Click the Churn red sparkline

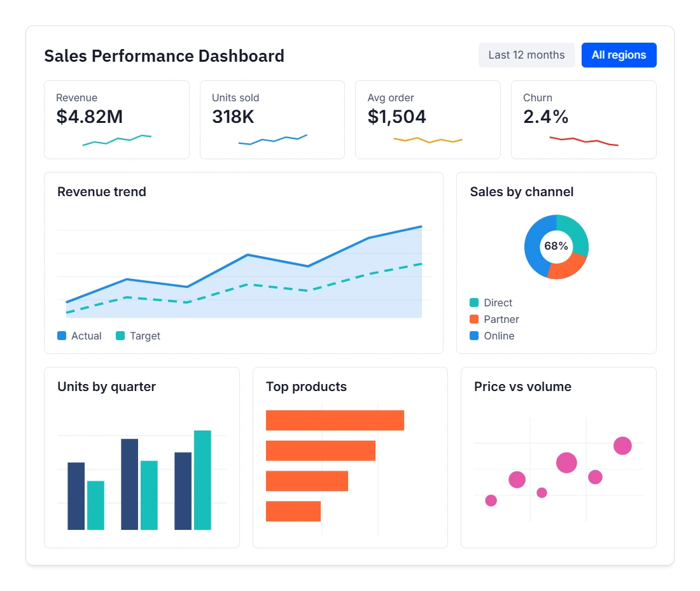(x=584, y=141)
